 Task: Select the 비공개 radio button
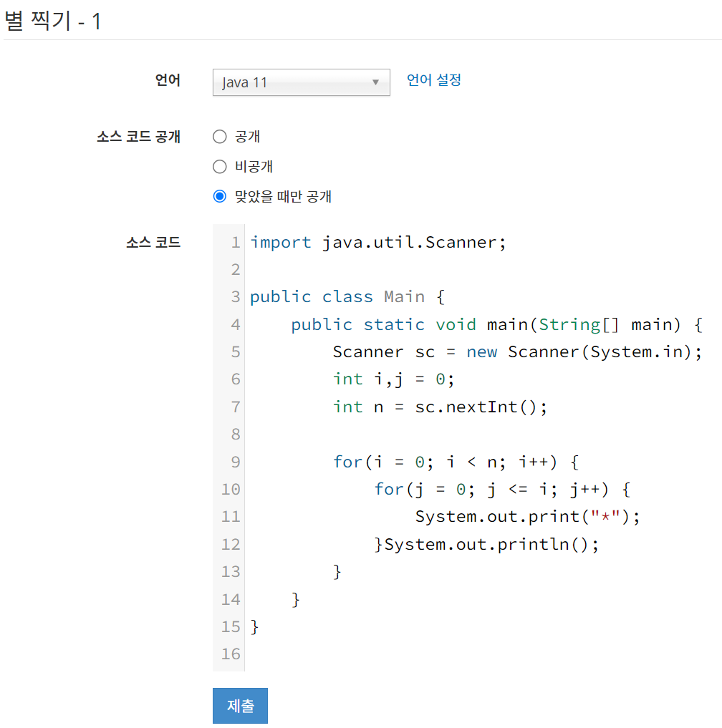pos(220,167)
